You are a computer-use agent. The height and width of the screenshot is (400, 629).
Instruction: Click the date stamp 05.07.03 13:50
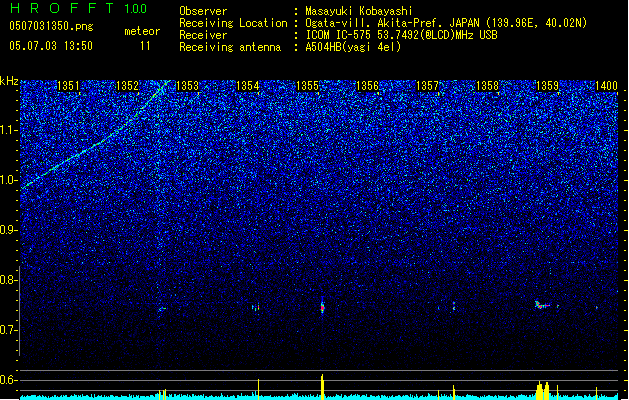51,46
